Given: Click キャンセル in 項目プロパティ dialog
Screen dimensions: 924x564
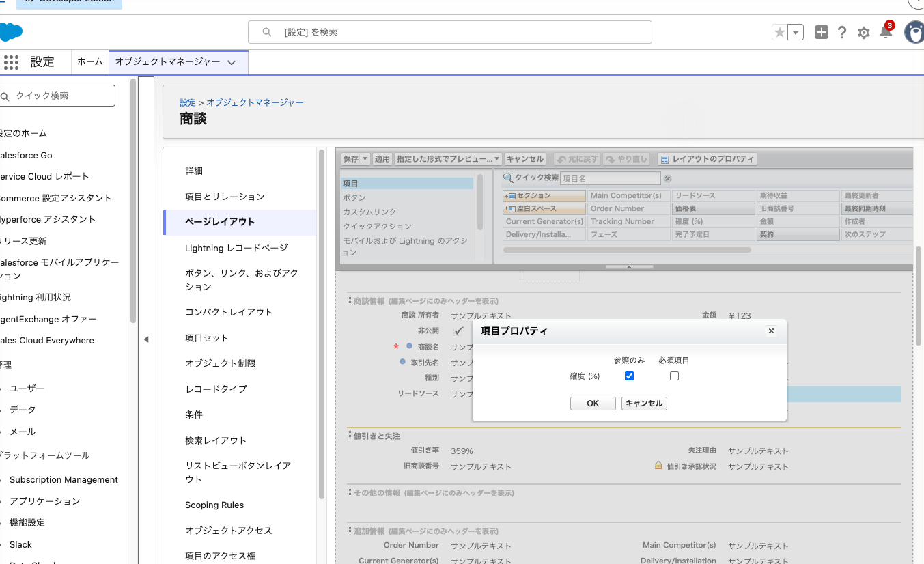Looking at the screenshot, I should click(x=644, y=404).
